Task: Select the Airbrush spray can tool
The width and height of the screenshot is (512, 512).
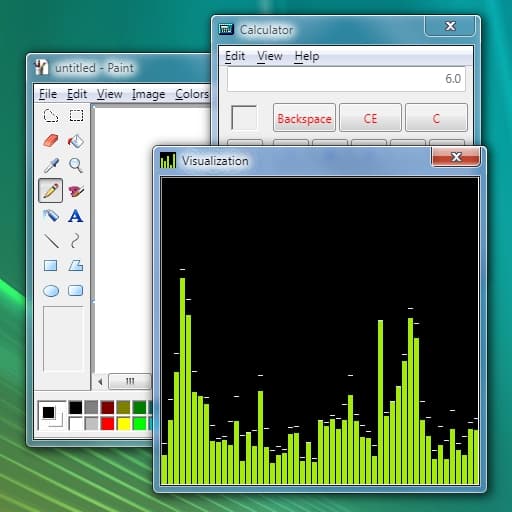Action: [x=51, y=216]
